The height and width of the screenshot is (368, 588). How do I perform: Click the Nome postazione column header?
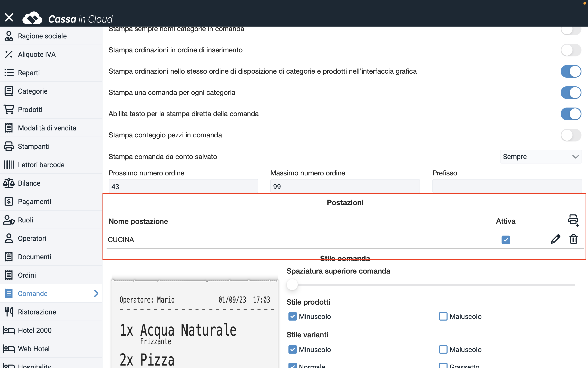coord(138,221)
